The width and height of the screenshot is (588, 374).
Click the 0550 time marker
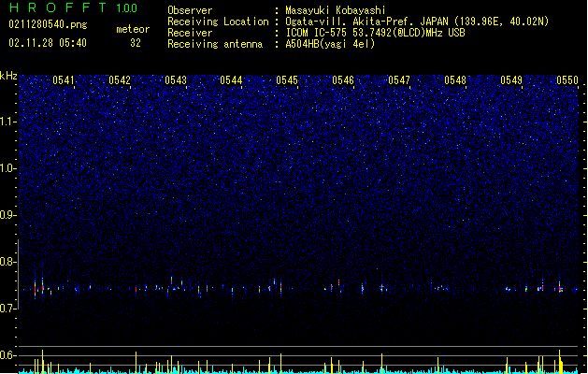pyautogui.click(x=567, y=80)
